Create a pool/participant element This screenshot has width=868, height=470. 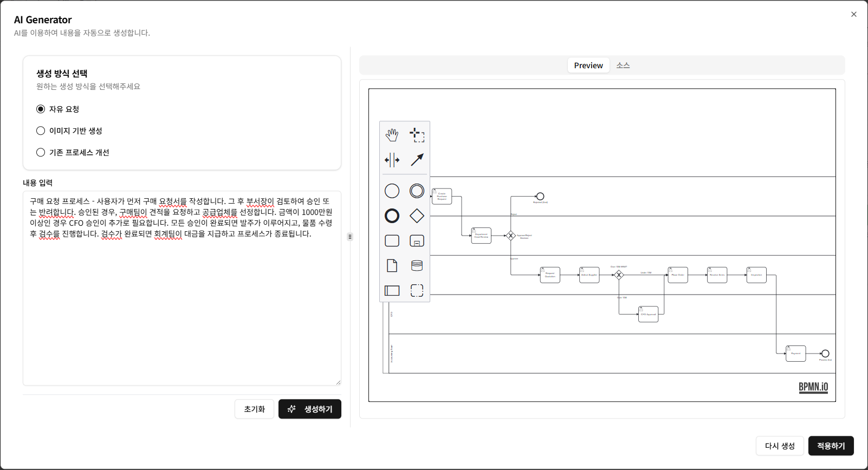pos(392,291)
